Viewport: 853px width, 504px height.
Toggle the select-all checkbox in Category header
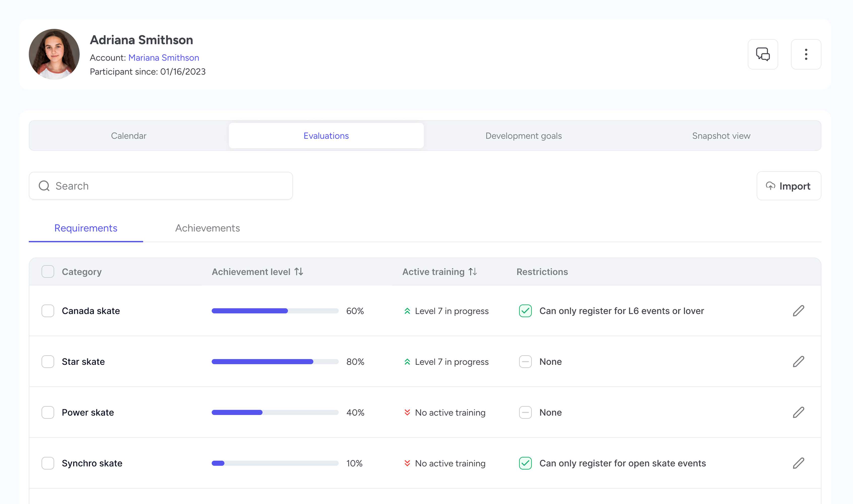(48, 272)
